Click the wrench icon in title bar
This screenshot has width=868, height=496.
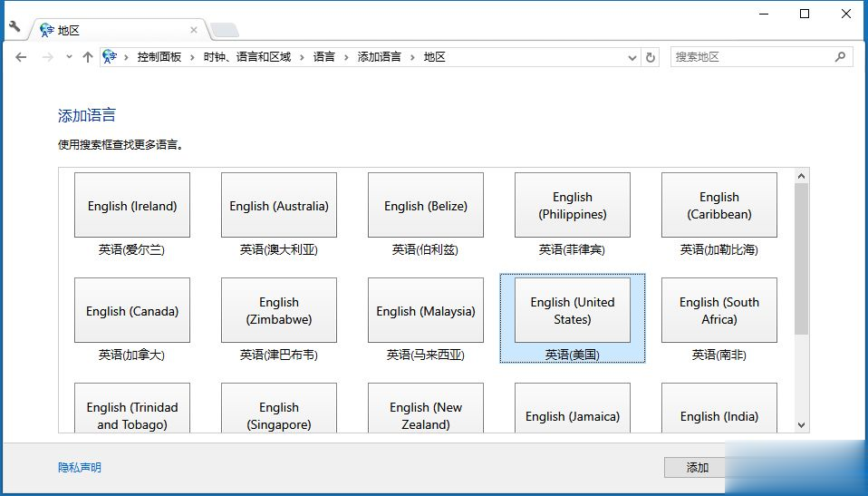coord(14,26)
